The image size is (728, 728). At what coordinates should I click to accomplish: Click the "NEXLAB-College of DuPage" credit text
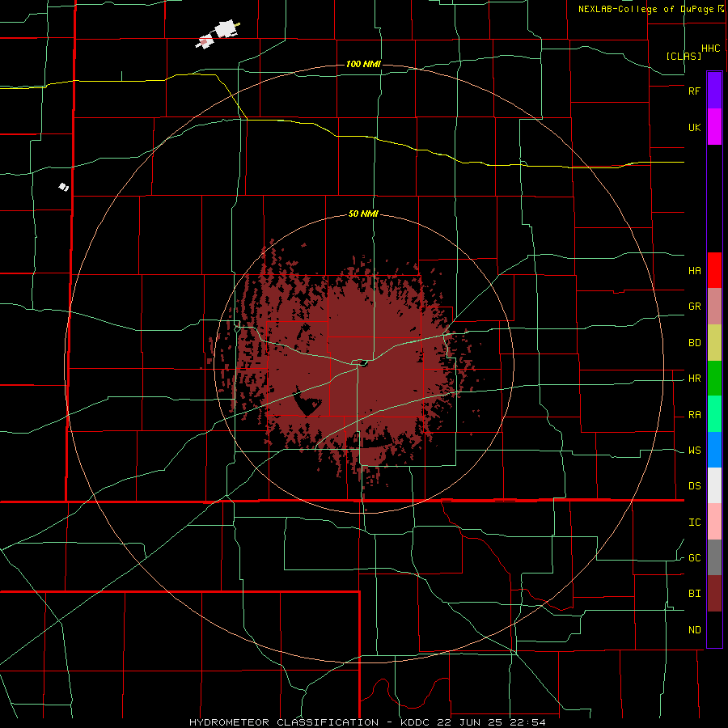pos(645,9)
